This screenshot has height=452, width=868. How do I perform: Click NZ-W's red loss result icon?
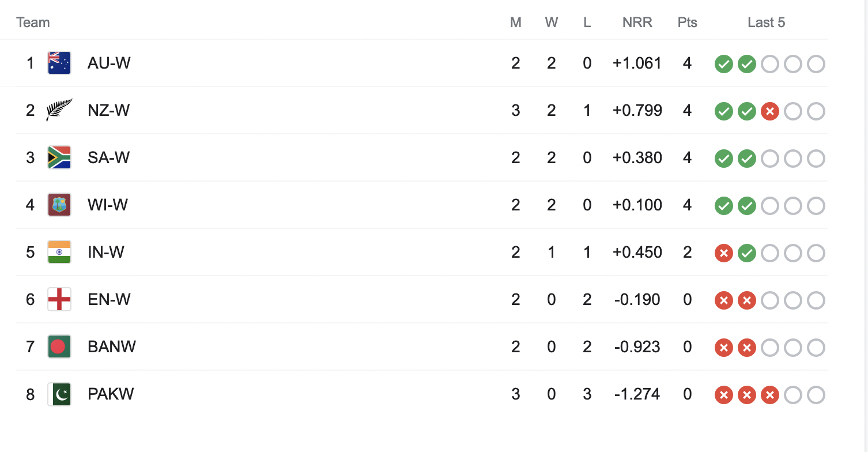[769, 111]
